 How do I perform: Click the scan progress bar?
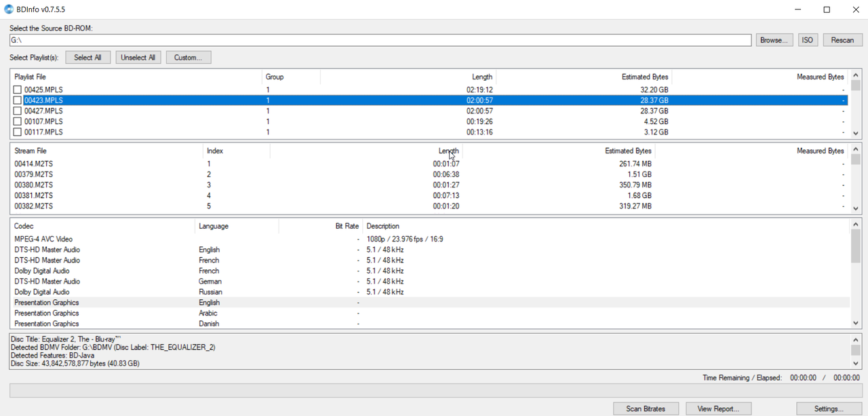click(x=435, y=390)
